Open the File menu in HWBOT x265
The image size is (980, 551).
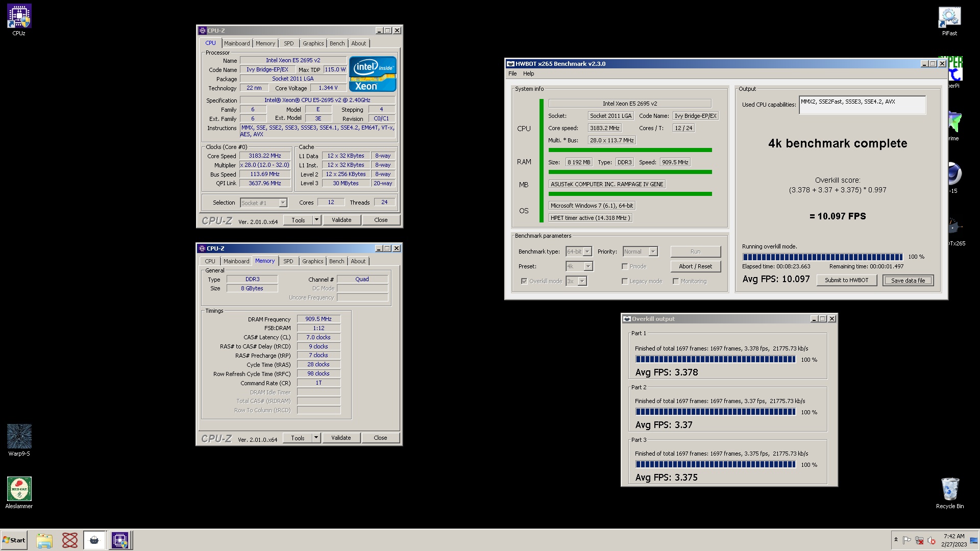512,73
